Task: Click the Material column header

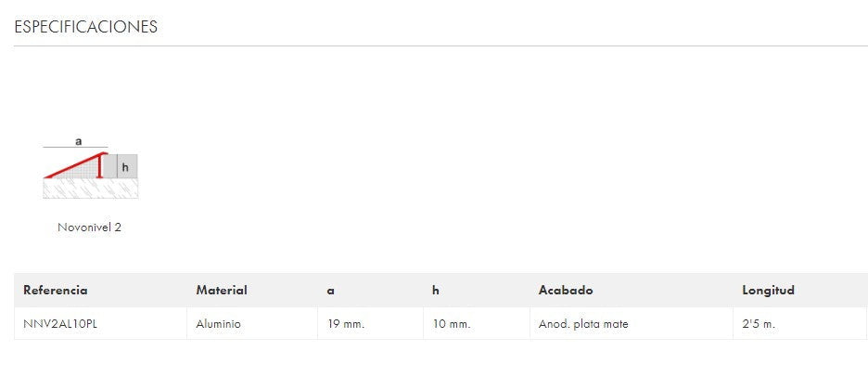Action: tap(222, 291)
